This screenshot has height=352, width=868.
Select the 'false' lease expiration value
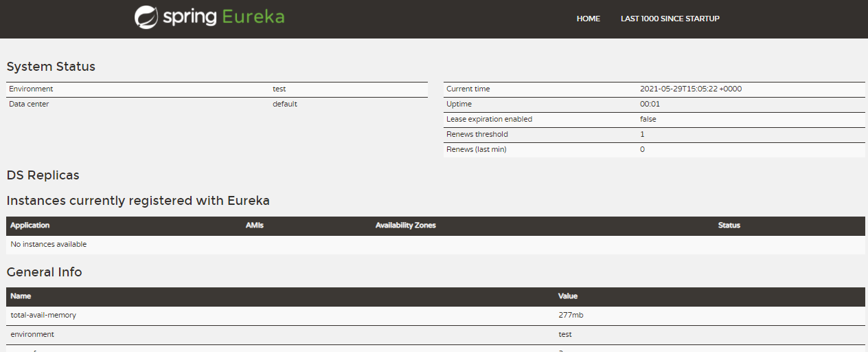(648, 120)
